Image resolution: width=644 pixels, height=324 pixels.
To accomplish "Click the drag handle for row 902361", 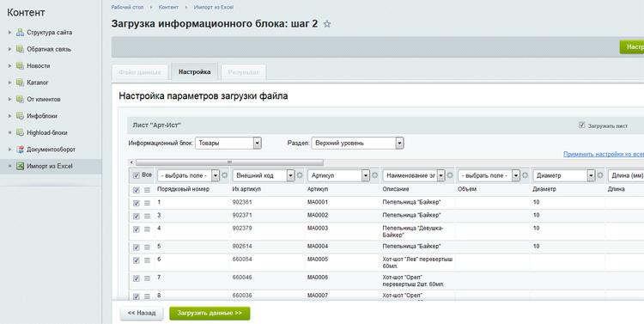I will tap(147, 203).
